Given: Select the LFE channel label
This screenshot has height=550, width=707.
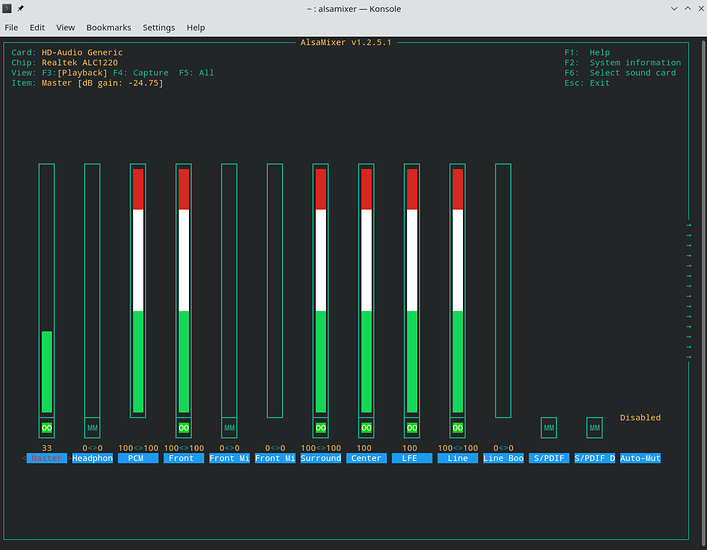Looking at the screenshot, I should (x=411, y=458).
